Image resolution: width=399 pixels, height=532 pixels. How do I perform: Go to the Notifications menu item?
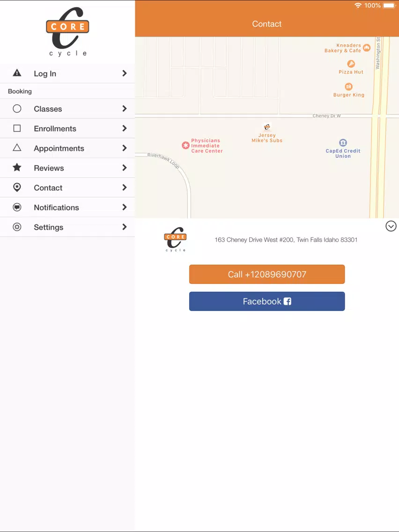pos(67,207)
